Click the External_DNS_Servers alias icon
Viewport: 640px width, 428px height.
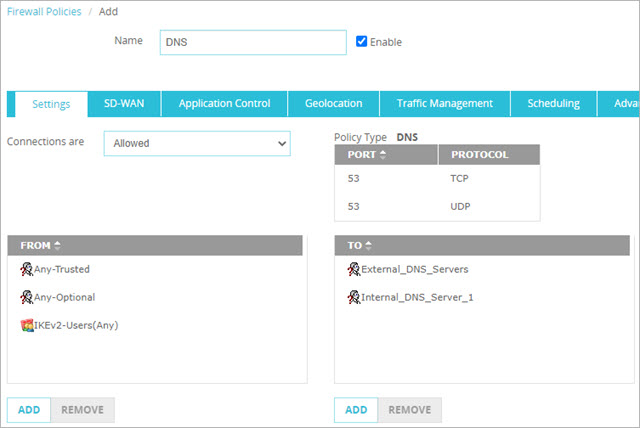coord(353,269)
